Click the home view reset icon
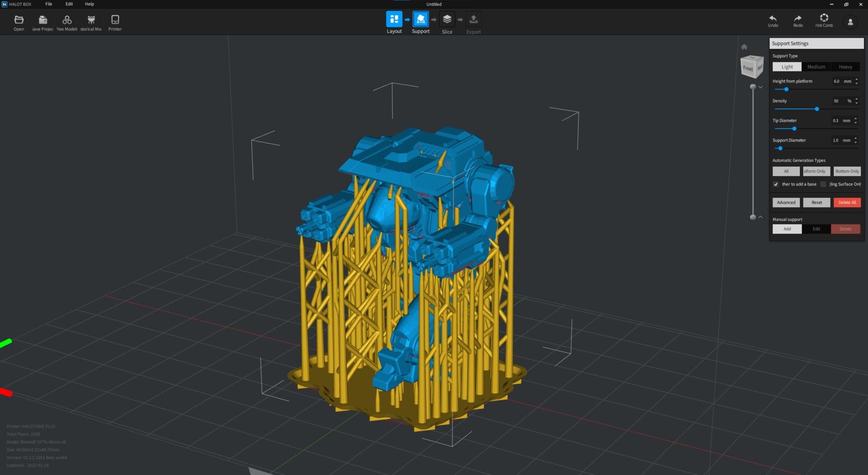The width and height of the screenshot is (868, 475). tap(744, 47)
